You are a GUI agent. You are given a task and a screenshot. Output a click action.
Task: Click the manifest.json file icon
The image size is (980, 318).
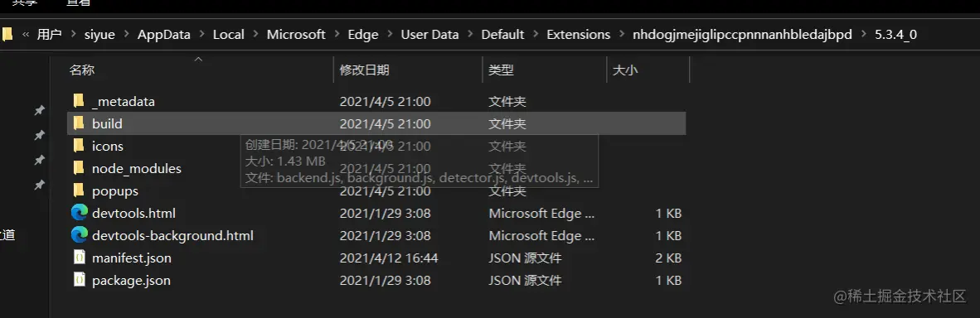[x=79, y=258]
